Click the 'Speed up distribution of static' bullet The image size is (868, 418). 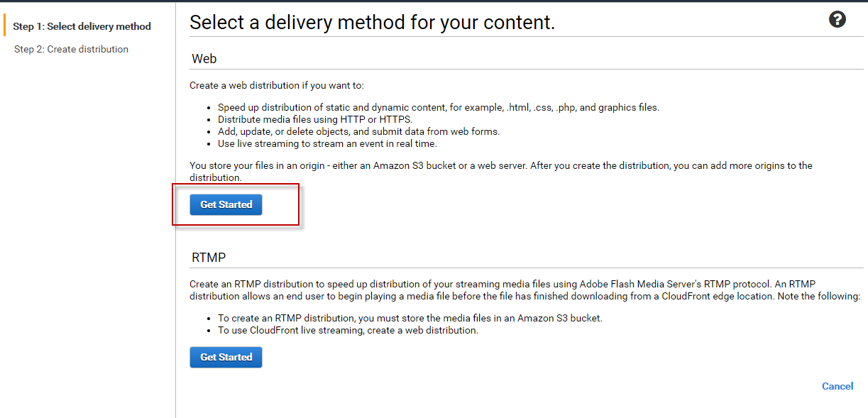pos(438,108)
